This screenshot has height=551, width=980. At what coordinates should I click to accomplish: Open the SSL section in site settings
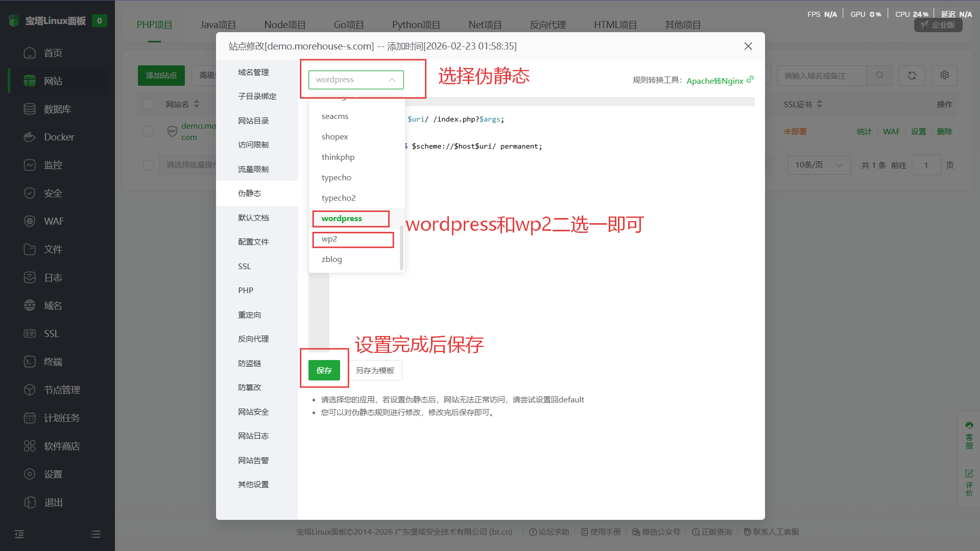(245, 266)
